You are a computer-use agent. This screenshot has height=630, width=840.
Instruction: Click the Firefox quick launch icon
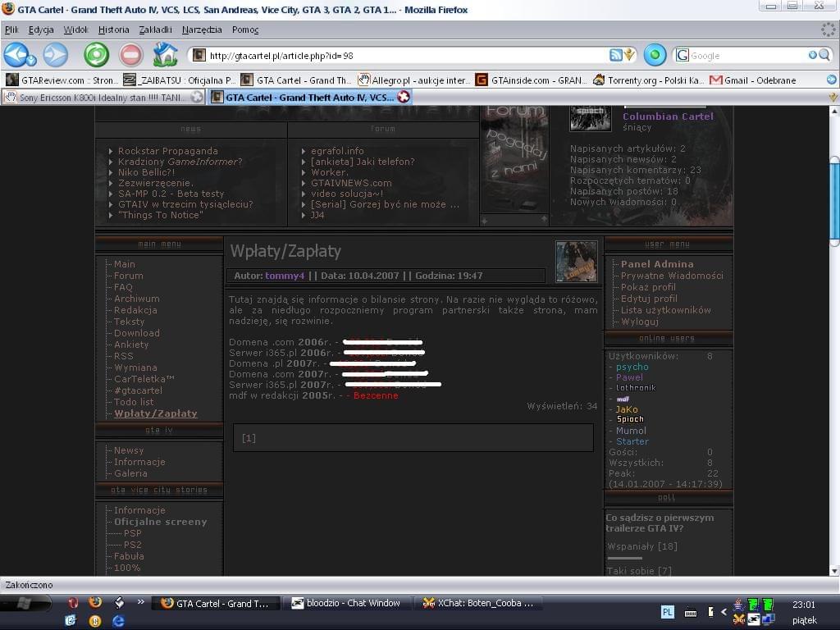coord(95,602)
